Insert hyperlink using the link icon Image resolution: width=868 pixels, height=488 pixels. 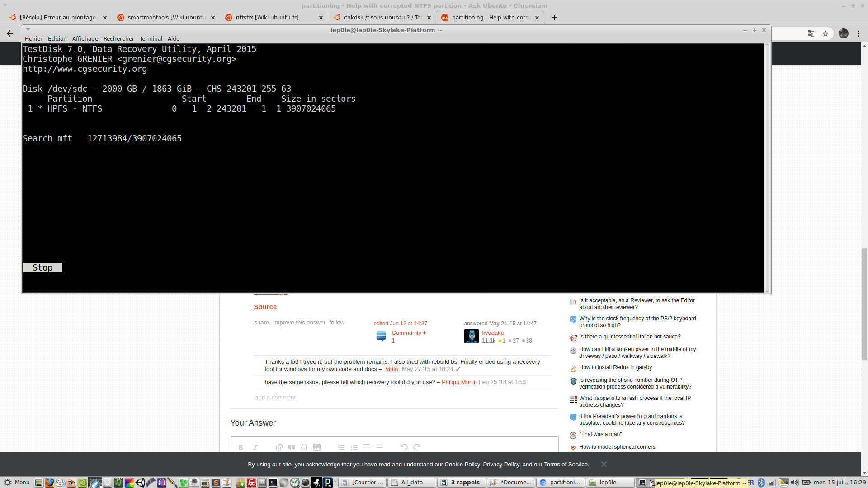pyautogui.click(x=279, y=447)
